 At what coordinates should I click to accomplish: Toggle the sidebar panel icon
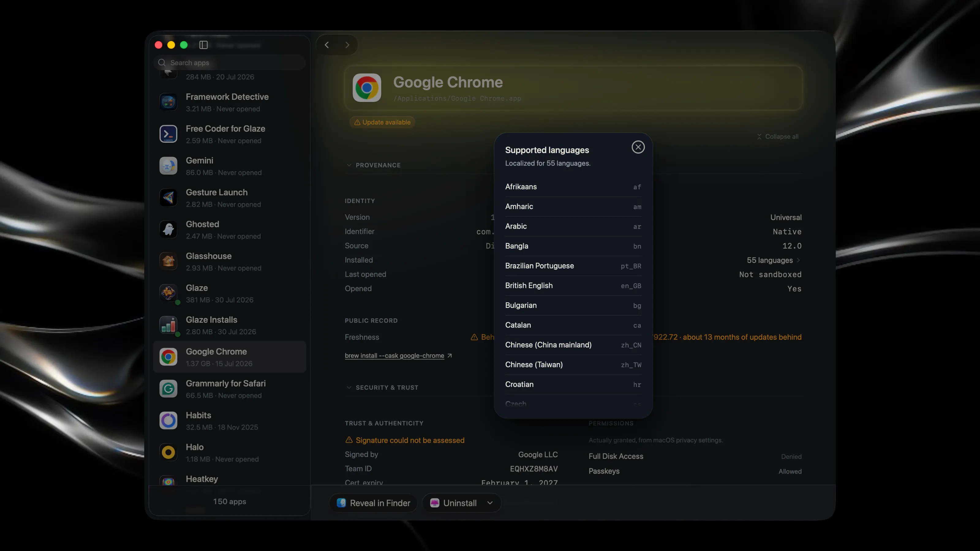204,45
